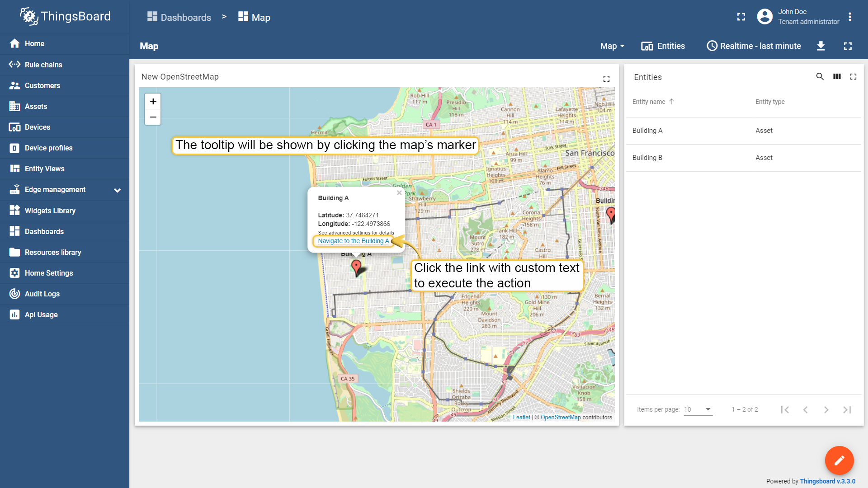This screenshot has height=488, width=868.
Task: Click the Widgets Library icon
Action: (x=14, y=210)
